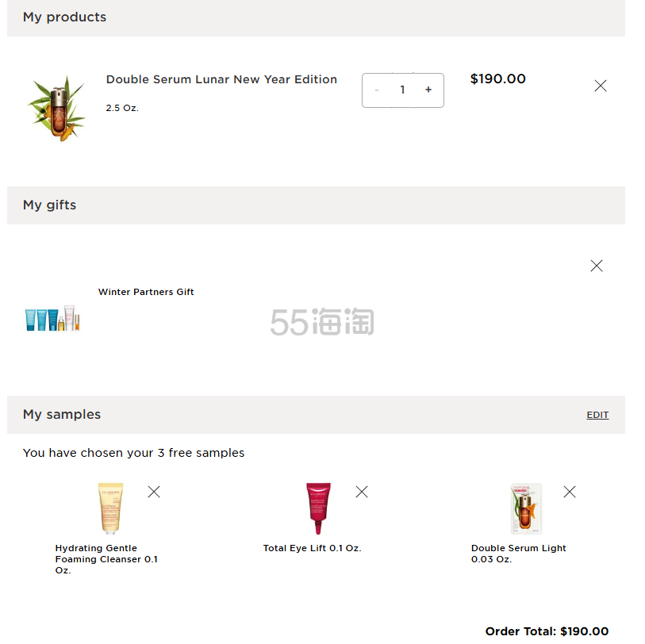The image size is (645, 644).
Task: Select the Double Serum Light 0.03 Oz. label
Action: (x=519, y=554)
